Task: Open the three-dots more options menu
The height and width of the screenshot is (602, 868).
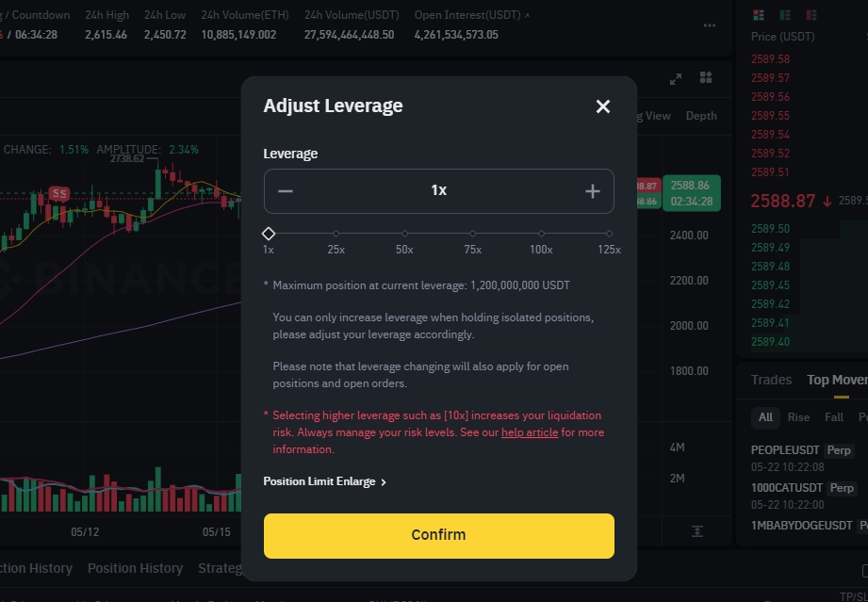Action: click(x=710, y=25)
